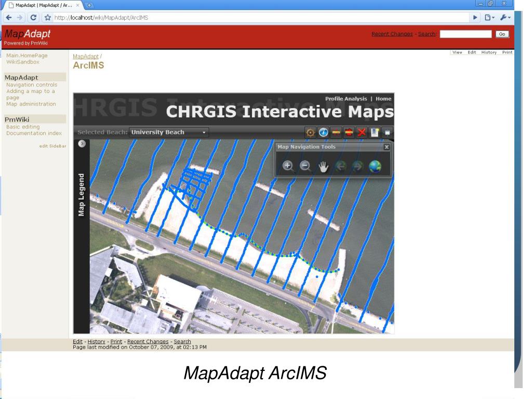Switch to the View page tab
532x399 pixels.
(457, 52)
